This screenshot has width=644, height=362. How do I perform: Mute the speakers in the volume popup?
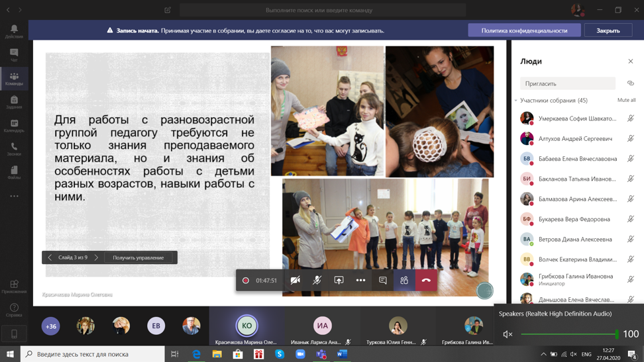pos(508,334)
